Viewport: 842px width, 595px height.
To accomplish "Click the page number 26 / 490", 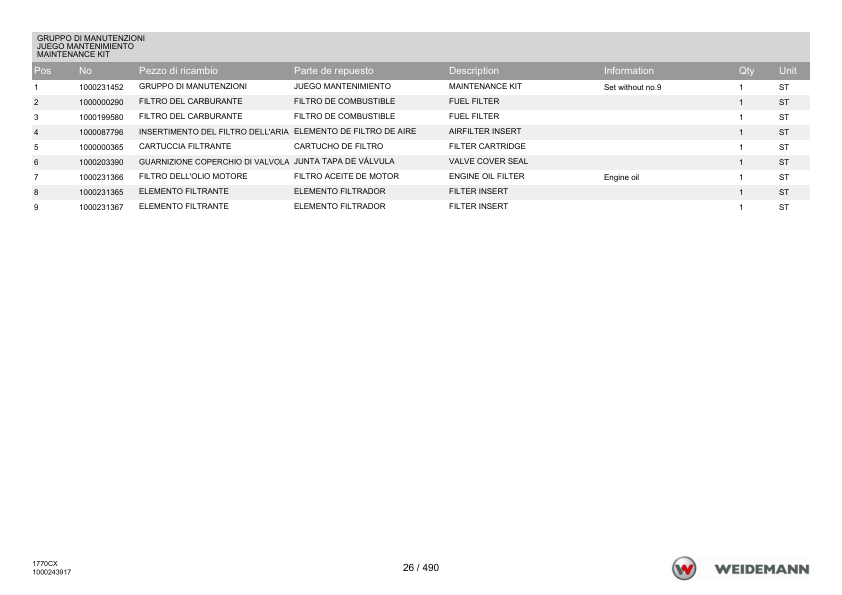I will pos(420,568).
